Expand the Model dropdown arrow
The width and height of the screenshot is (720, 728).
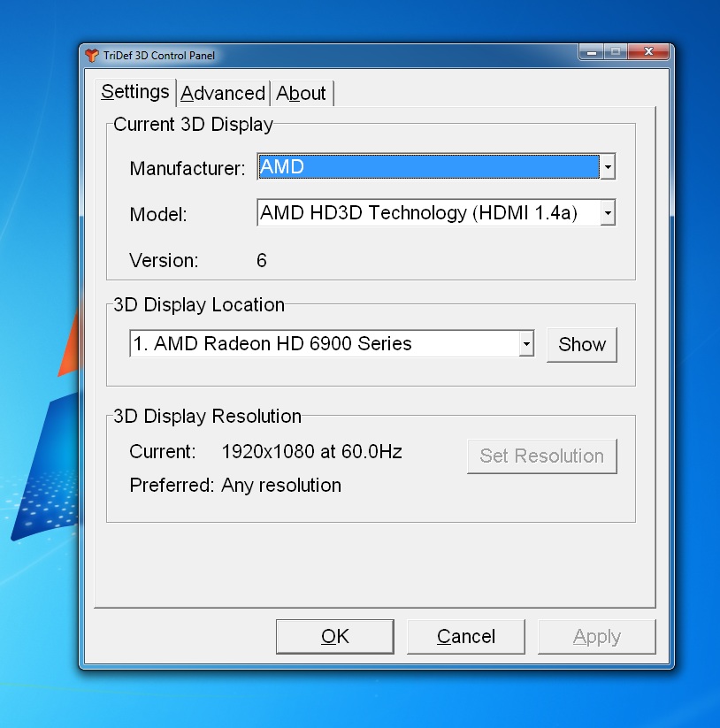click(x=608, y=213)
